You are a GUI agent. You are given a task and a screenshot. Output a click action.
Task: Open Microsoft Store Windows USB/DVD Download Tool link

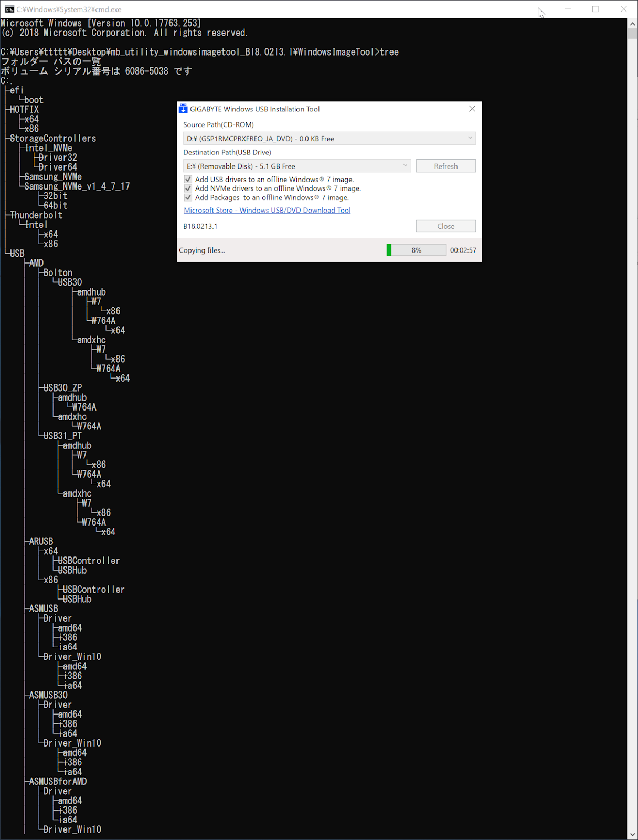(x=267, y=210)
